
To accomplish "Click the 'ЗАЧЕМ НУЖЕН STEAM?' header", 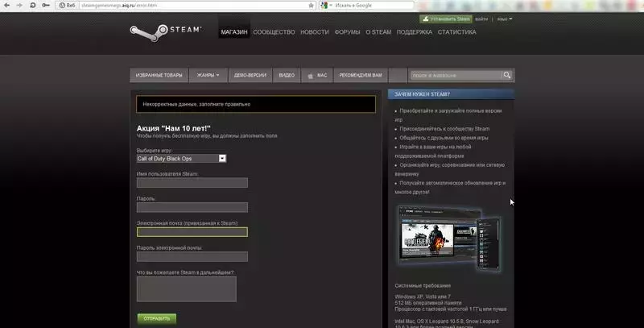I will click(451, 94).
